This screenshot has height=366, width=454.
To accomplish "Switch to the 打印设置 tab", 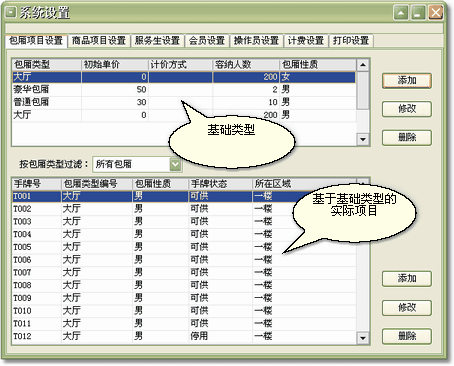I will click(x=351, y=41).
